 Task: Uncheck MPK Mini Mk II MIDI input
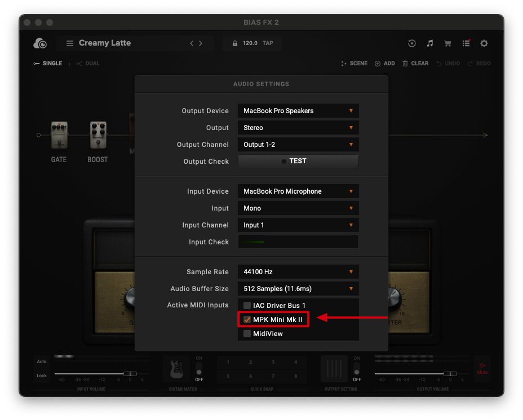click(247, 319)
